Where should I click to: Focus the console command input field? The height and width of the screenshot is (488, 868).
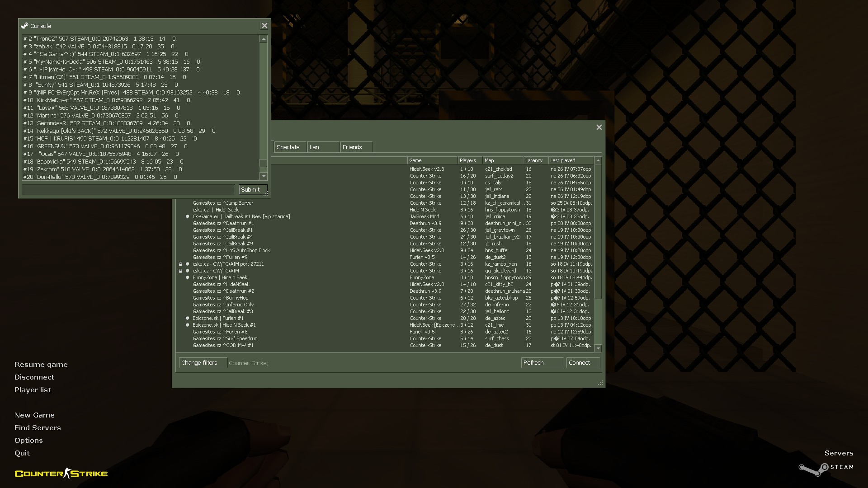coord(128,190)
